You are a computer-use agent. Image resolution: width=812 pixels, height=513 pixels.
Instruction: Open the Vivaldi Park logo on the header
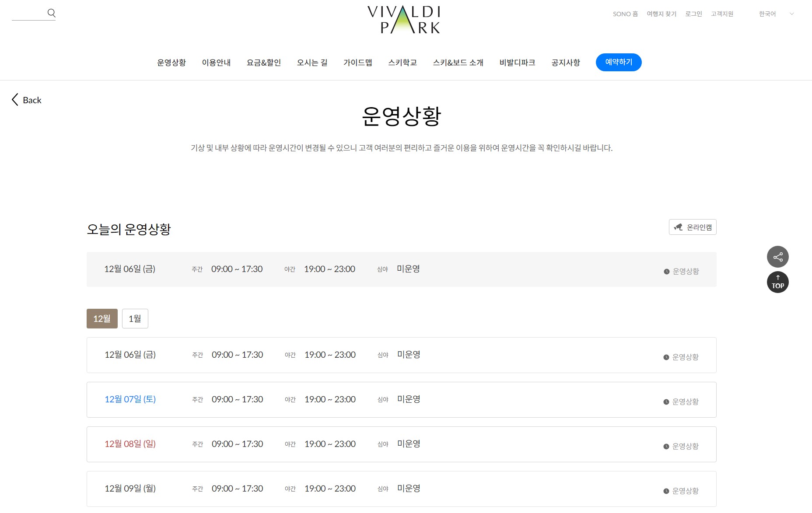[x=404, y=20]
